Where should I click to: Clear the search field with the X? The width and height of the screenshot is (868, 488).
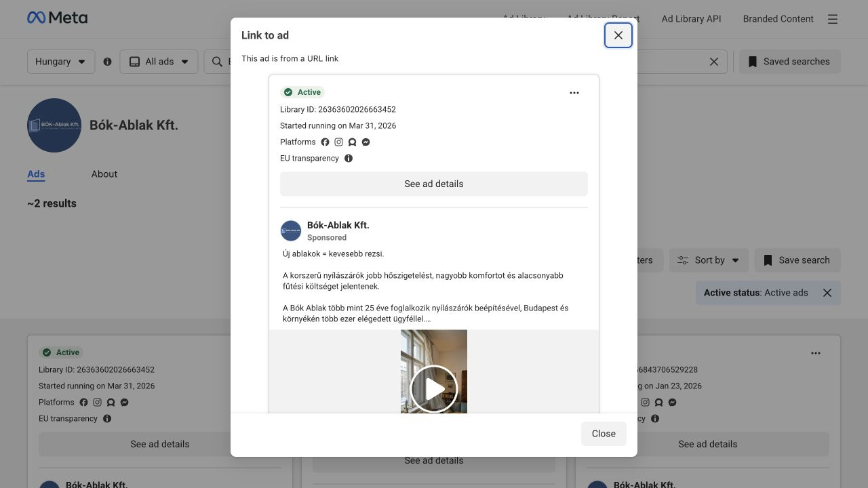pos(714,62)
